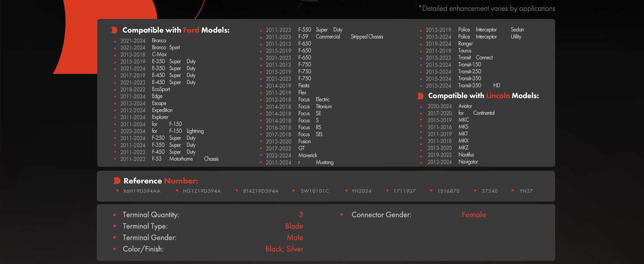Click reference number 'SW10101C'
The width and height of the screenshot is (644, 264).
point(315,191)
